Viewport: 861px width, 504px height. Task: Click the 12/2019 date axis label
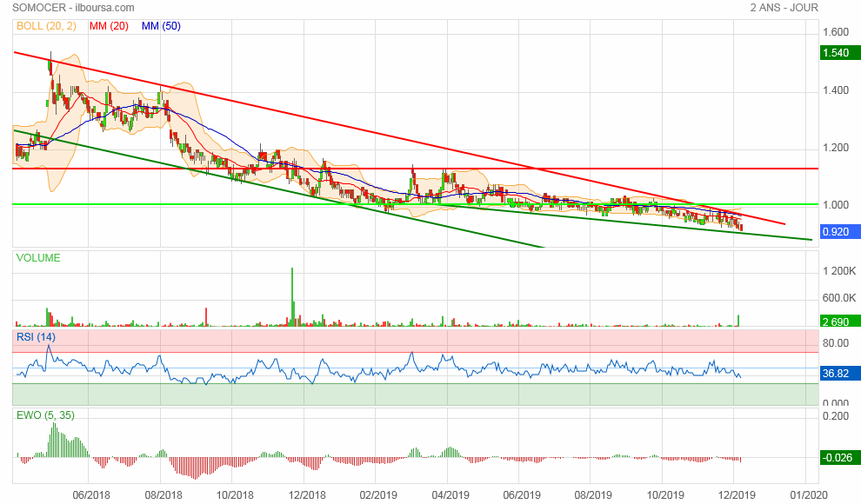(737, 495)
